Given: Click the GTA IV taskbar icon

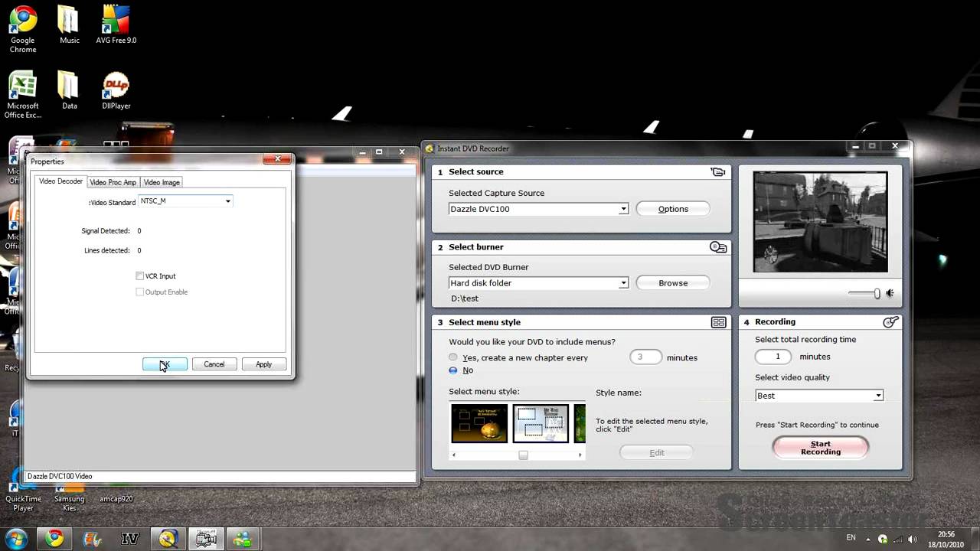Looking at the screenshot, I should click(129, 539).
